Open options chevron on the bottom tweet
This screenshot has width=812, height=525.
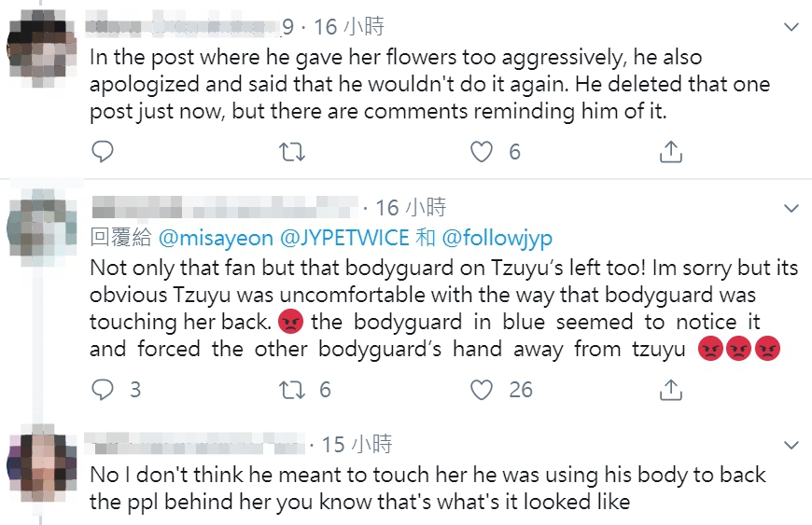(x=790, y=445)
